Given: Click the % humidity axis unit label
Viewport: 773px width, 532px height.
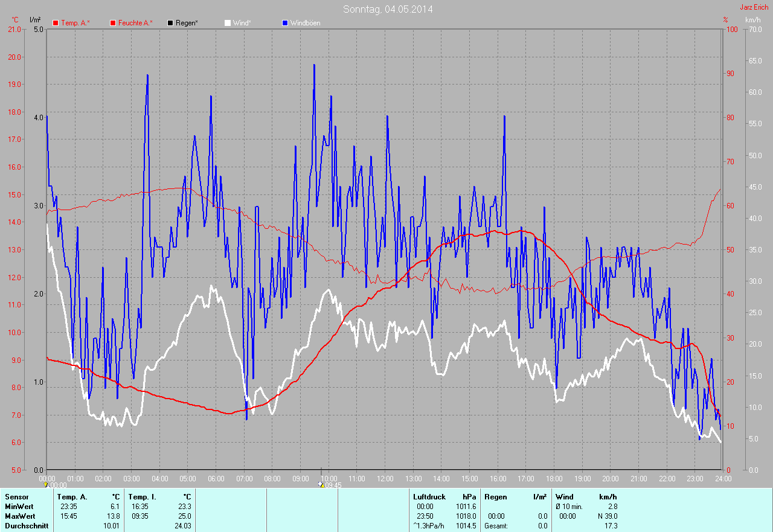Looking at the screenshot, I should [726, 20].
